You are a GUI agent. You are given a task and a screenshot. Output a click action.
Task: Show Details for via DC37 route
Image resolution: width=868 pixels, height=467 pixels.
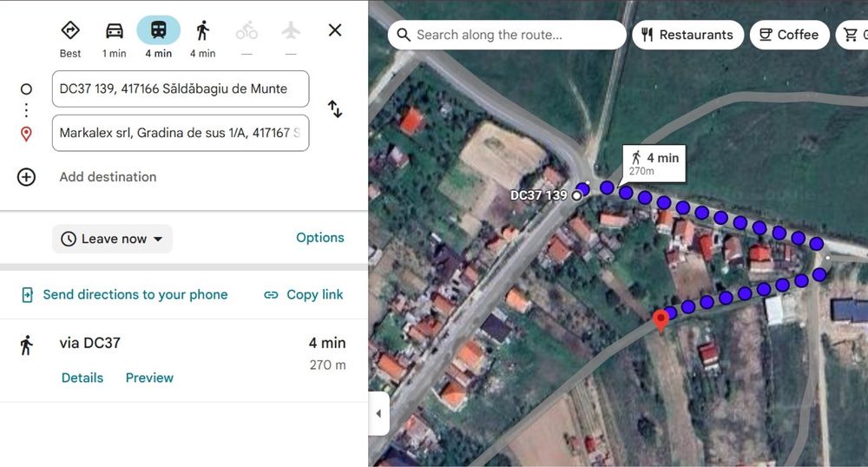pos(82,378)
